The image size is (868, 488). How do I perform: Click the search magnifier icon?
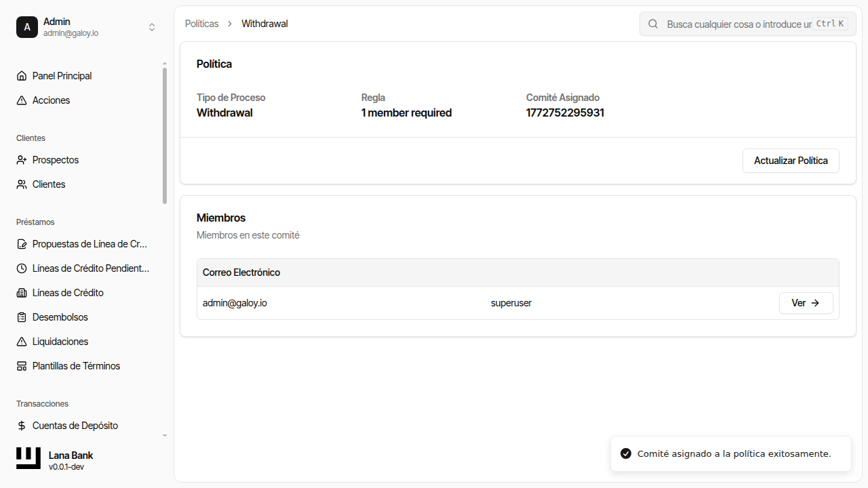pos(653,24)
